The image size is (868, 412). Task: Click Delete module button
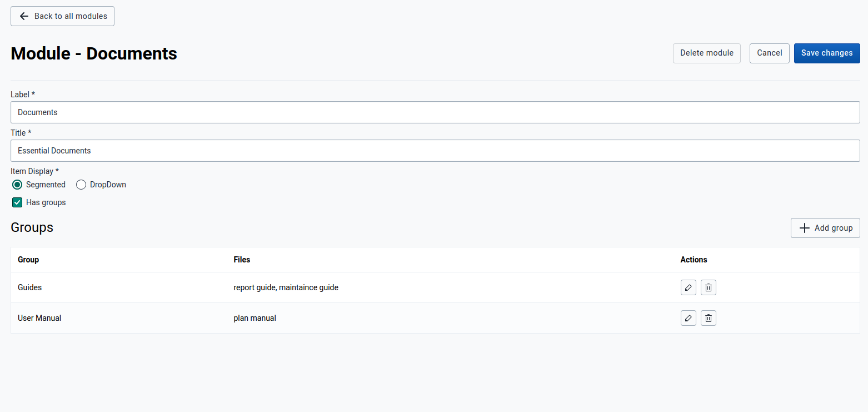click(706, 53)
